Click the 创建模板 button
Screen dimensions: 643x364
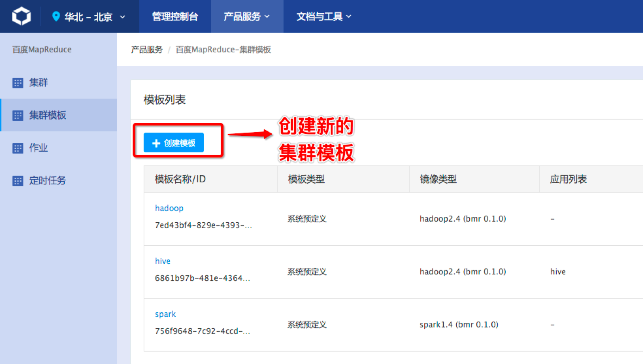[x=174, y=143]
